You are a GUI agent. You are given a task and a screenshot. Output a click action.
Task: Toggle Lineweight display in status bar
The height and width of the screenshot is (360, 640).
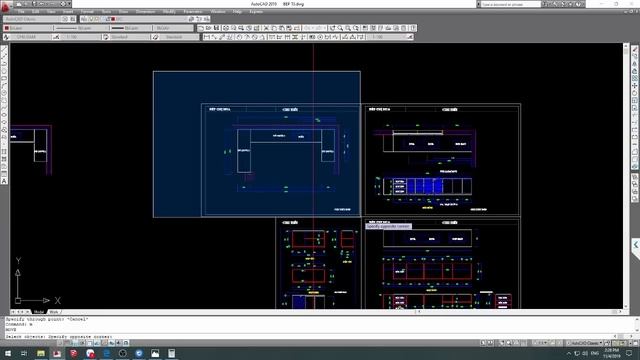(x=118, y=343)
